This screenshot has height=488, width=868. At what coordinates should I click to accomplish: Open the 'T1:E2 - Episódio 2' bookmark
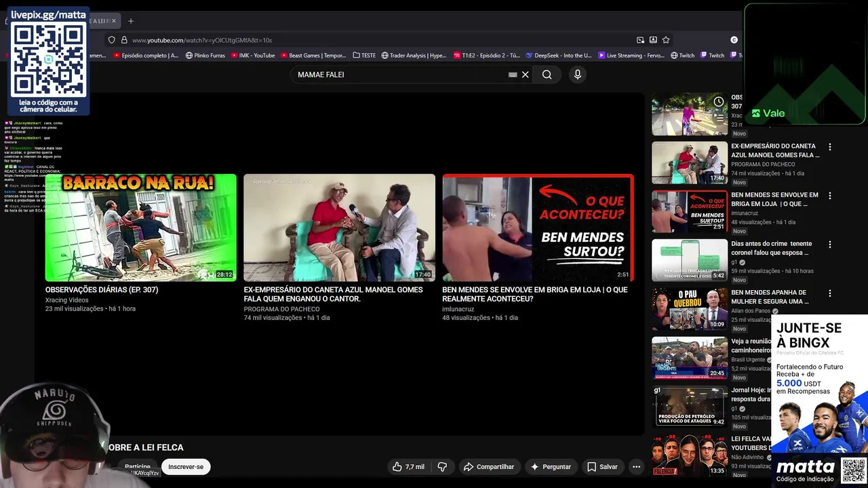point(486,56)
